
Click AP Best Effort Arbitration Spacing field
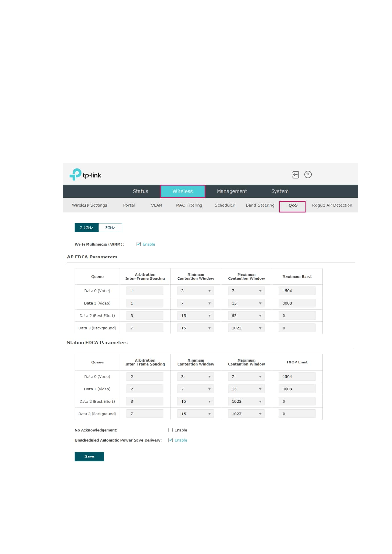tap(145, 316)
